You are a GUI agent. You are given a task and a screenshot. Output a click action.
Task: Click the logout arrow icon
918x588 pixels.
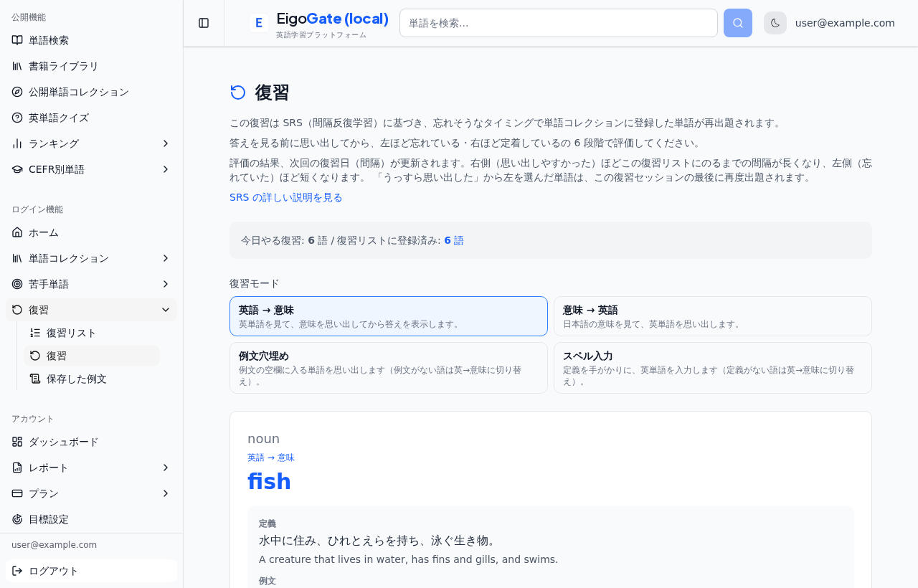[x=17, y=571]
